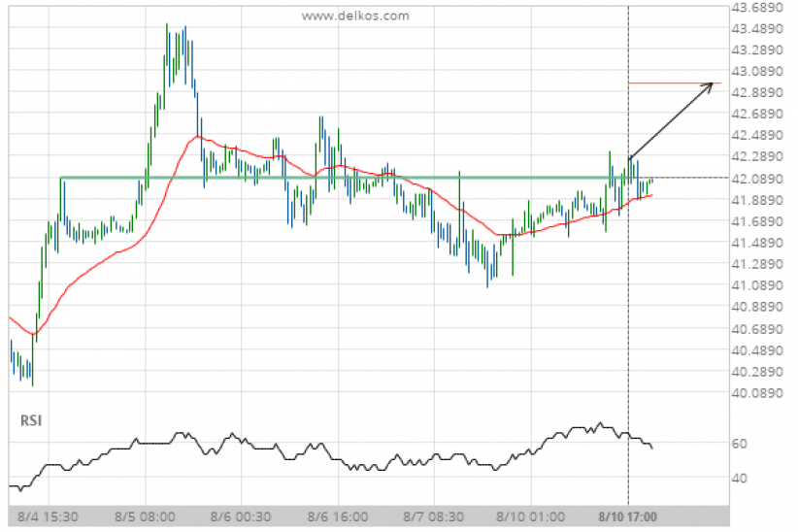Click the 41.2890 price axis label
The height and width of the screenshot is (532, 798).
(x=757, y=264)
